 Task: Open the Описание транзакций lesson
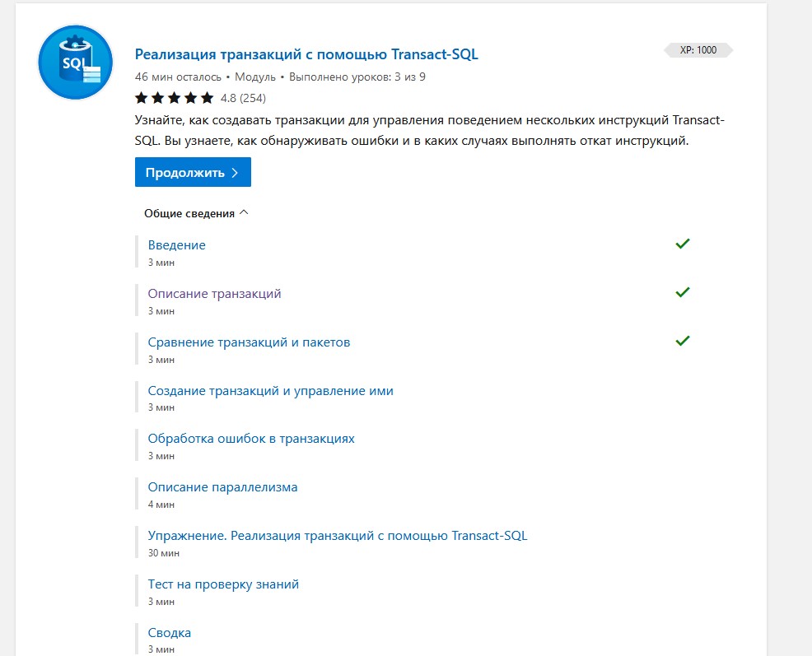[x=214, y=294]
